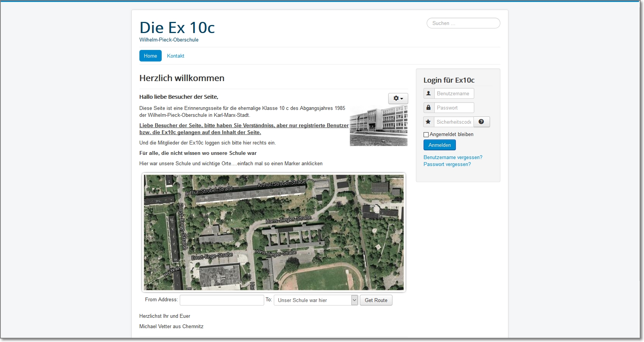
Task: Open the Kontakt menu item
Action: pyautogui.click(x=175, y=56)
